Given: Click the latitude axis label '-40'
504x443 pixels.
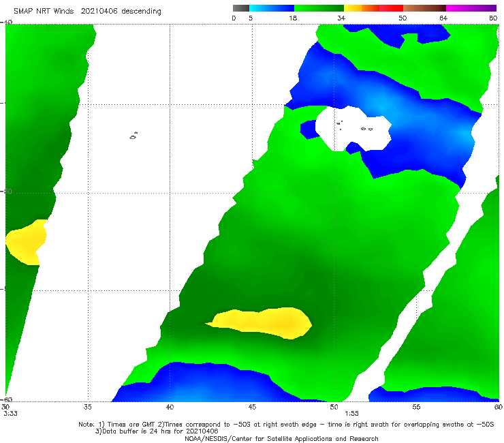Looking at the screenshot, I should (6, 22).
